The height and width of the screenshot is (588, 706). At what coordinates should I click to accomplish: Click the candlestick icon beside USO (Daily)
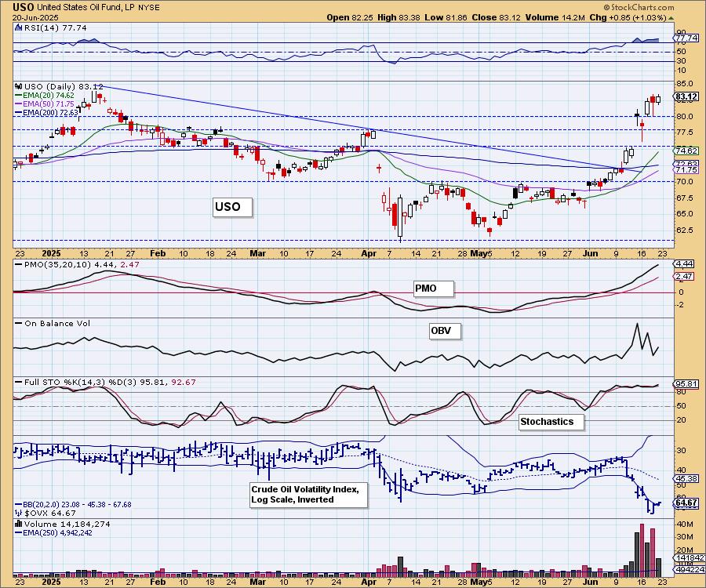(19, 86)
